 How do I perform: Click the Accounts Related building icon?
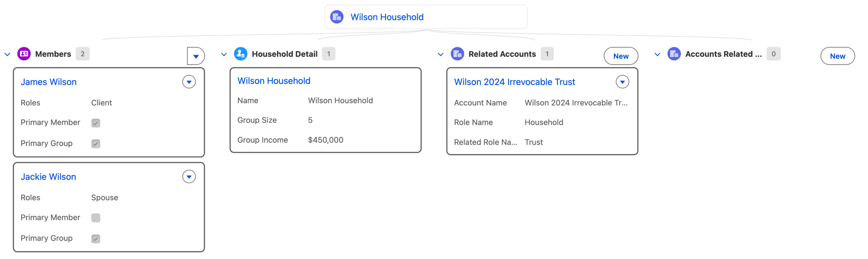click(674, 54)
